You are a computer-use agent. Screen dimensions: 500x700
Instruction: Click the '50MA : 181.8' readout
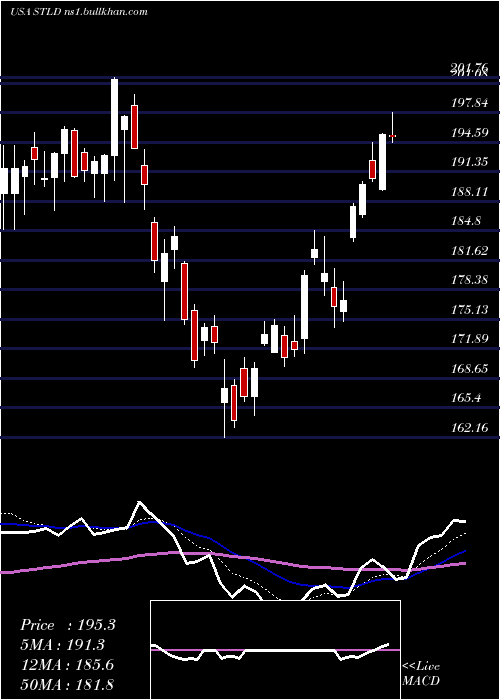coord(67,684)
